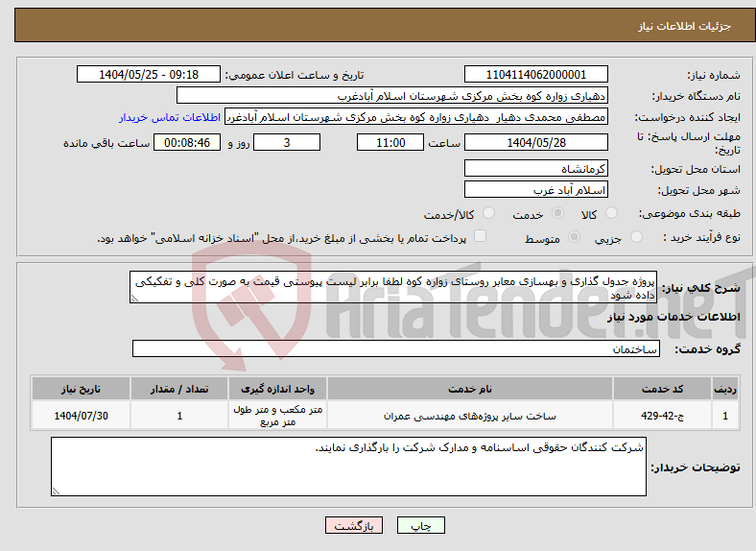
Task: Click the general description text area
Action: (393, 287)
